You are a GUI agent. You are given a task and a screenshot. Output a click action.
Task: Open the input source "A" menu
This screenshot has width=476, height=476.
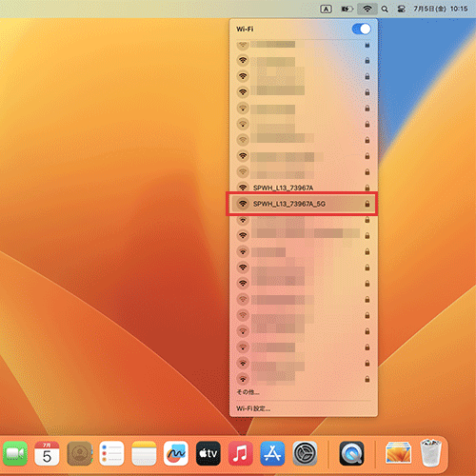click(326, 10)
